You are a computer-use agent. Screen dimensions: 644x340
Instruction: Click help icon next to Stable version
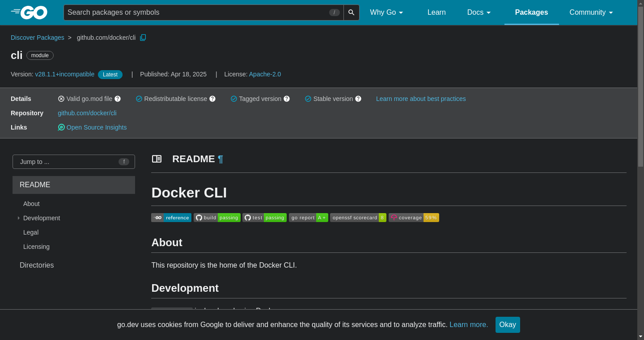coord(358,99)
